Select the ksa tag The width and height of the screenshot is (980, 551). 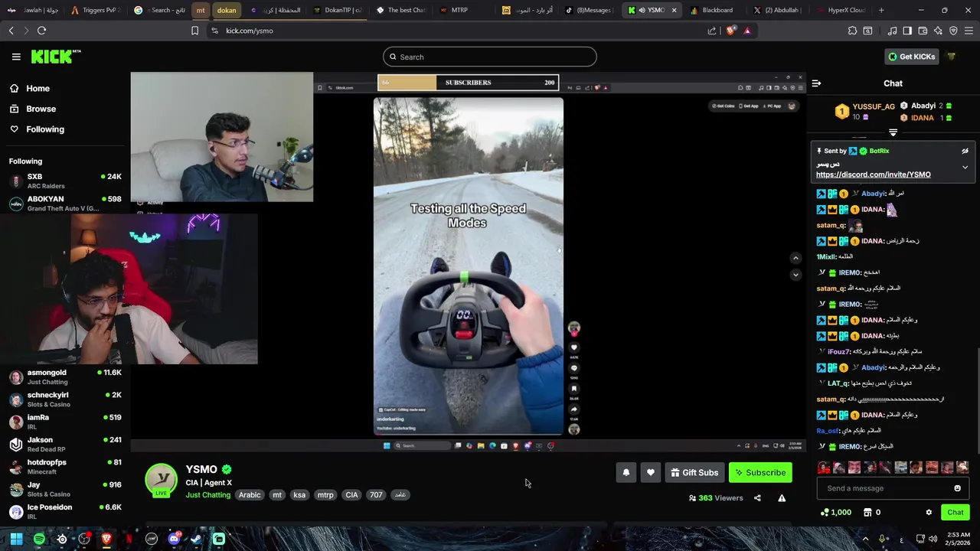tap(299, 495)
